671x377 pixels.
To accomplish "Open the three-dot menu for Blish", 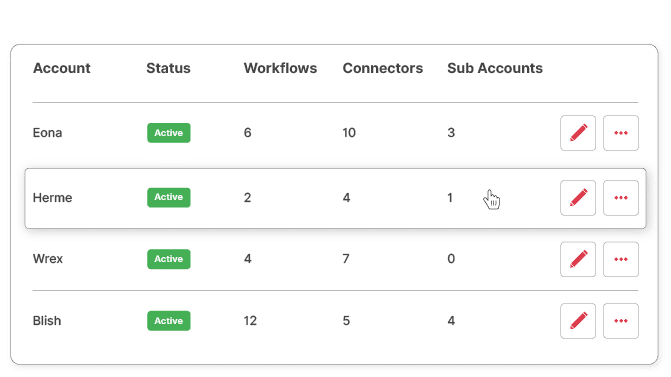I will tap(621, 321).
